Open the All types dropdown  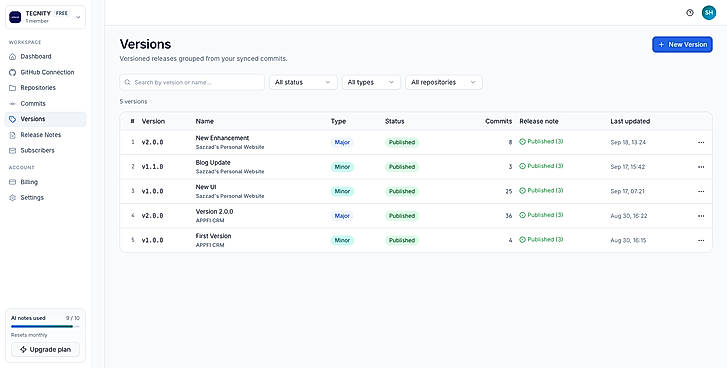coord(371,82)
